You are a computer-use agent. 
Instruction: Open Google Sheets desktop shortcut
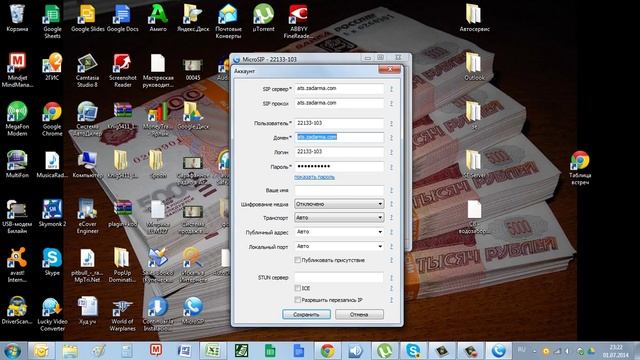tap(52, 21)
